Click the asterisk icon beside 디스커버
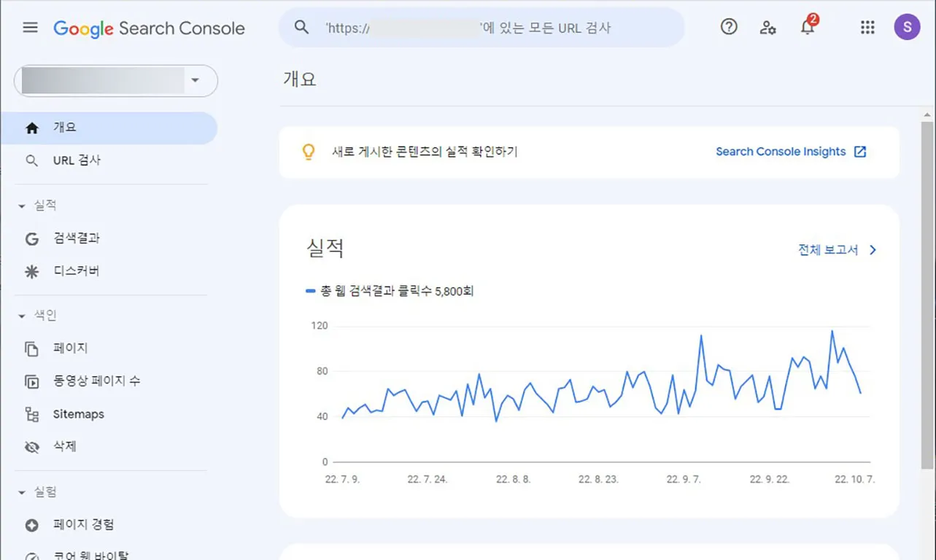Image resolution: width=936 pixels, height=560 pixels. (x=31, y=271)
